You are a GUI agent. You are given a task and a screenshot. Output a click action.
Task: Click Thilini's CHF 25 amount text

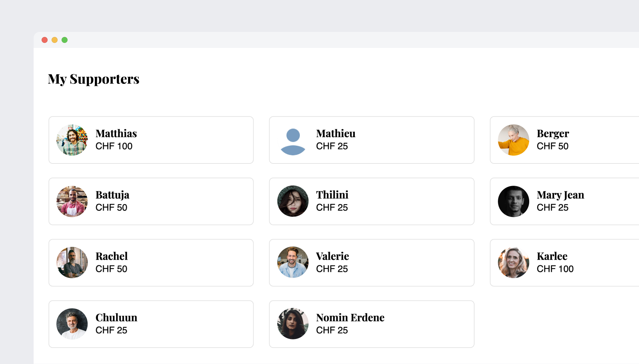[332, 208]
